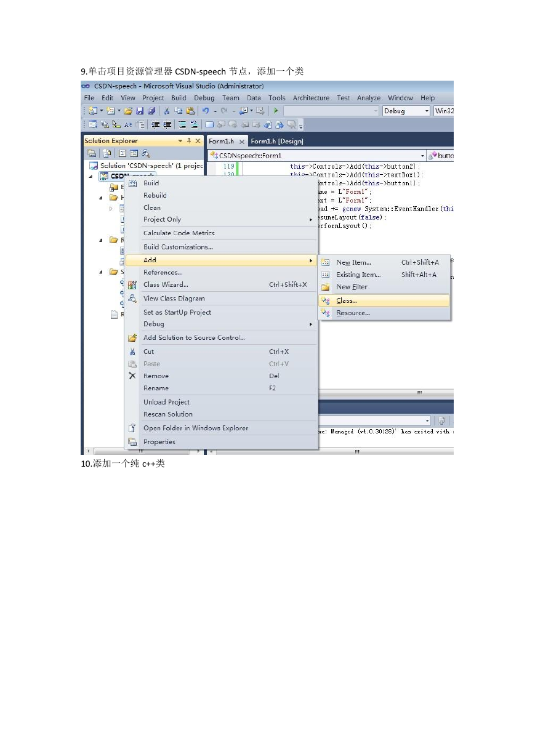Close the Solution Explorer panel

point(198,141)
